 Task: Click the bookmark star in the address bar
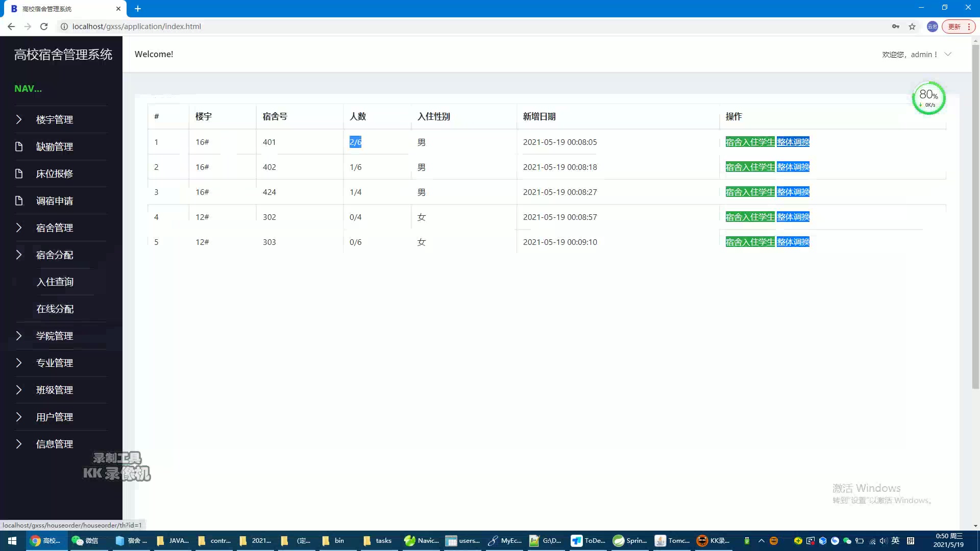pos(912,26)
